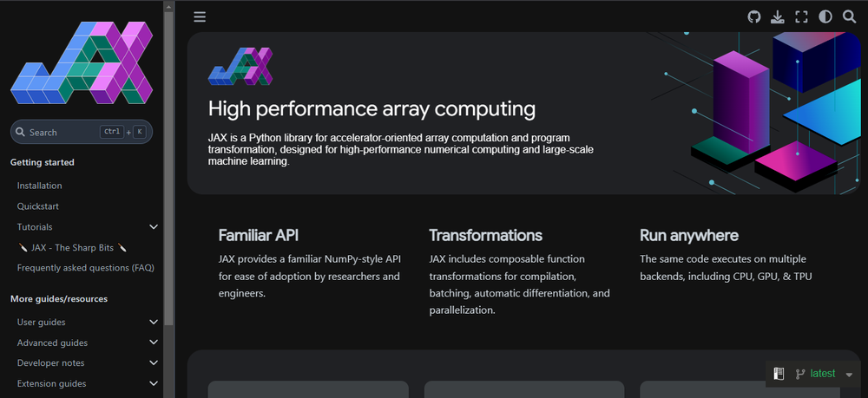Expand the Advanced guides chevron
Screen dimensions: 868x398
pos(154,343)
